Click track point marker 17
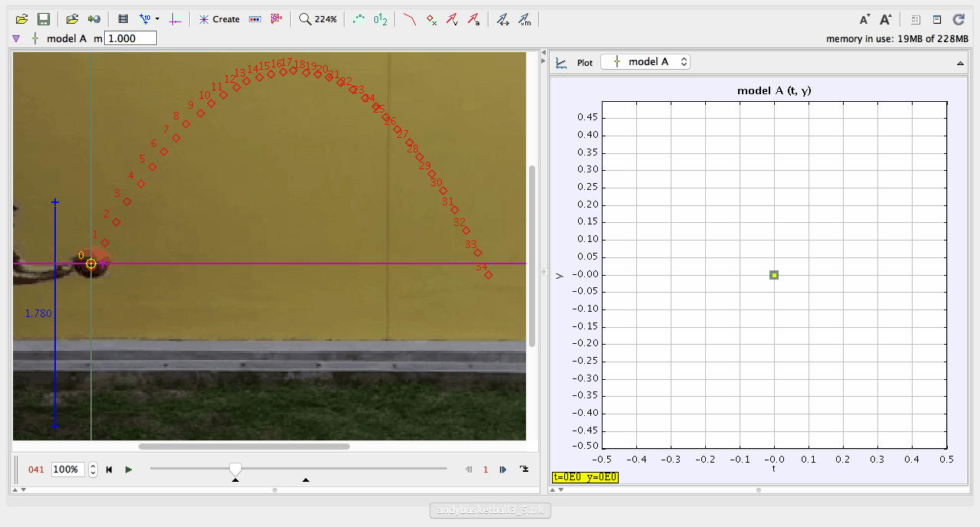The height and width of the screenshot is (527, 980). 293,70
